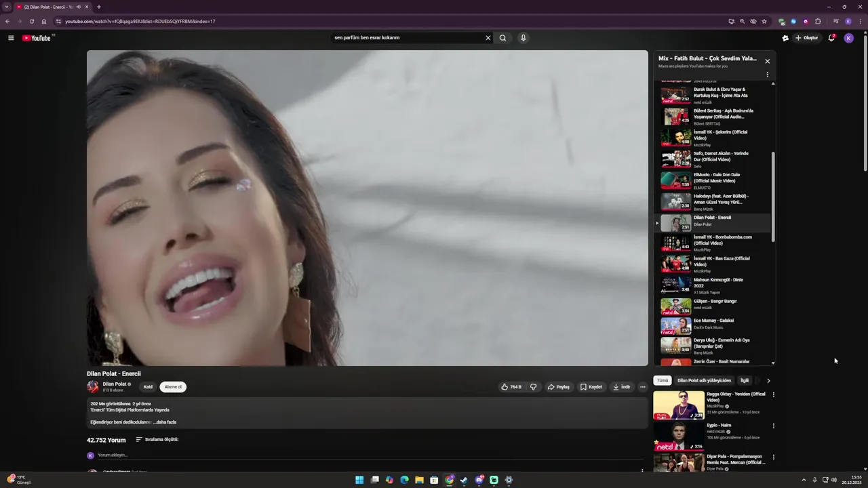Play İsmail YK - Bombabomba.com
Image resolution: width=868 pixels, height=488 pixels.
click(714, 243)
